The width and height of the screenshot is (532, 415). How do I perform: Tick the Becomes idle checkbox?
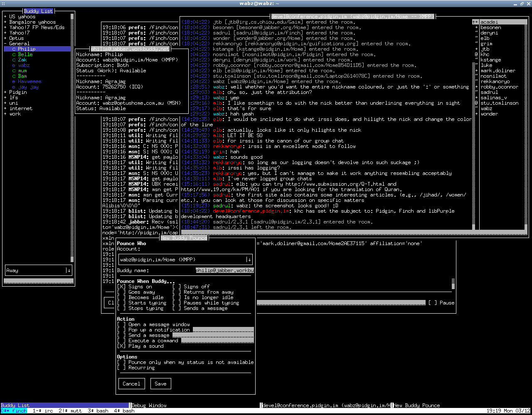tap(121, 297)
